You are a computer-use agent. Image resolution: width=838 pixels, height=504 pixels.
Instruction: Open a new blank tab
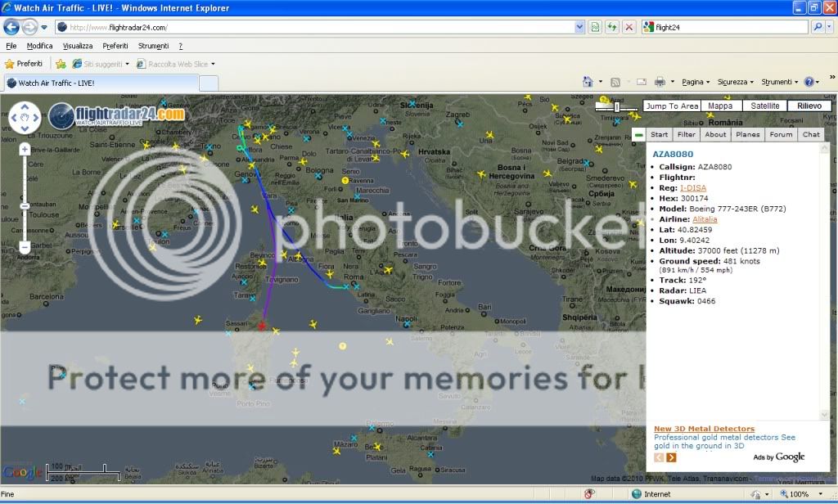(209, 83)
